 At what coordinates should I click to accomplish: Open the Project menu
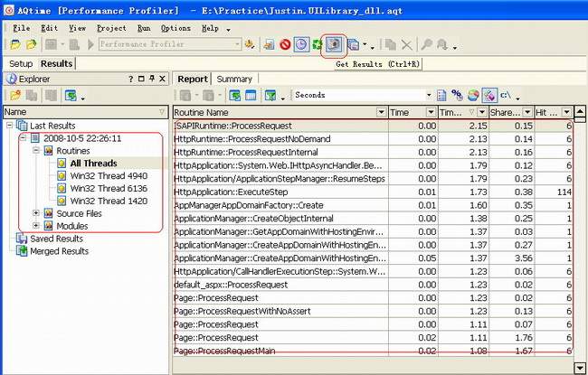pos(111,28)
